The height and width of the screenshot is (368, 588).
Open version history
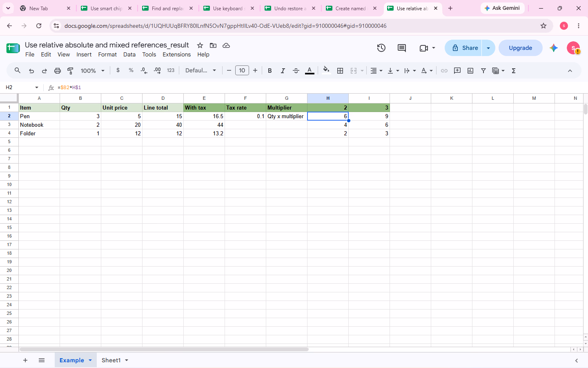(381, 48)
